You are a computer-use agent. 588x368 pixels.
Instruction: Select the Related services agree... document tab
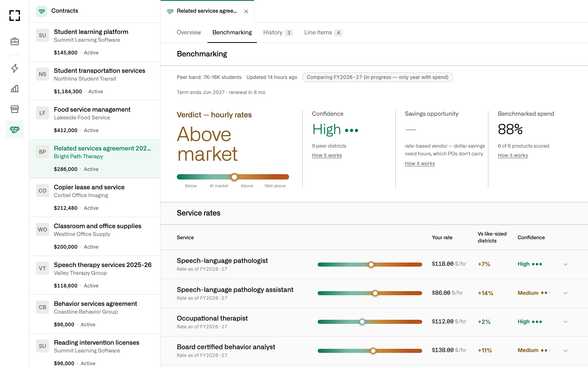[x=207, y=11]
